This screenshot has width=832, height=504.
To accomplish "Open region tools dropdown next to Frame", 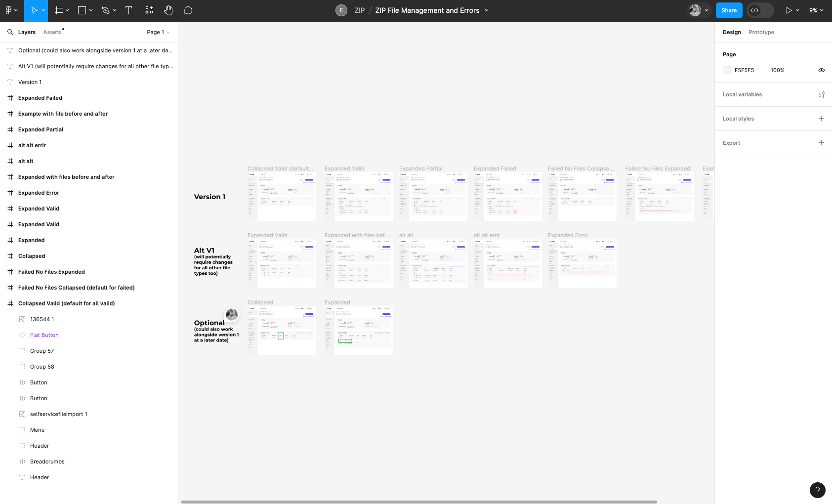I will tap(68, 10).
